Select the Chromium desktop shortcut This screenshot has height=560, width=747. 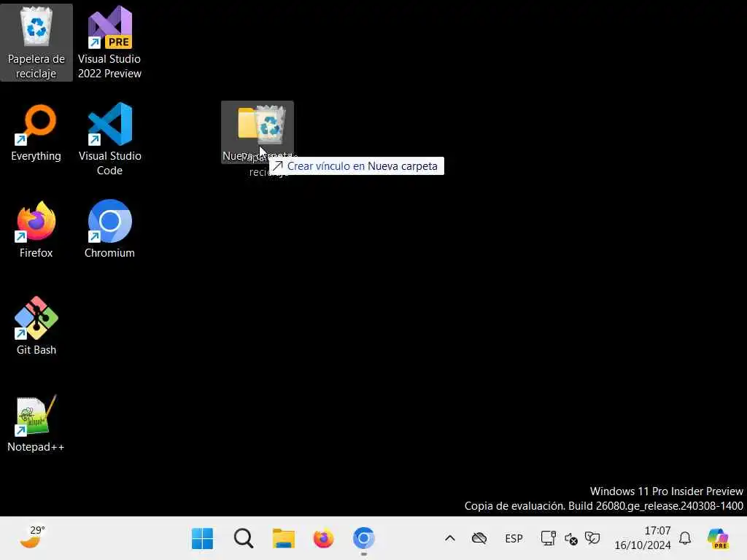(109, 230)
